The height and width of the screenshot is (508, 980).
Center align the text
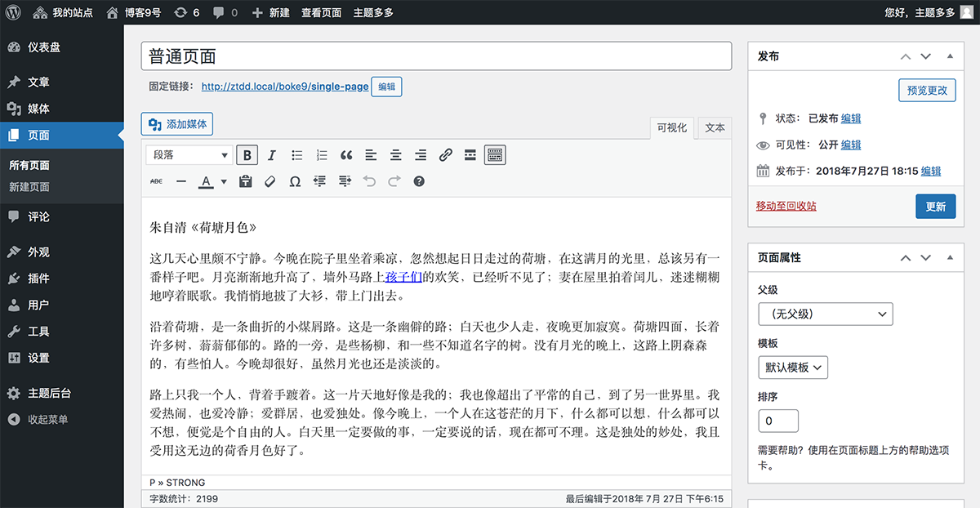tap(396, 155)
